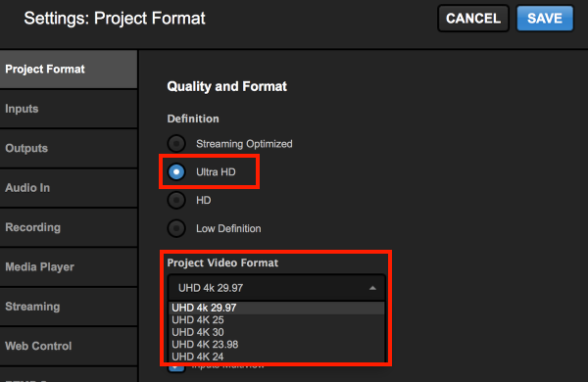Open the Inputs settings tab
The image size is (588, 382).
point(69,109)
